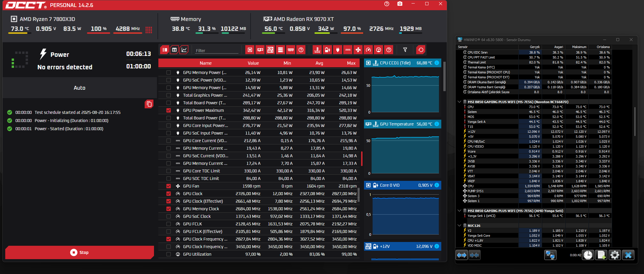Screen dimensions: 644x274
Task: Show only power sensors using plug icon
Action: point(338,50)
